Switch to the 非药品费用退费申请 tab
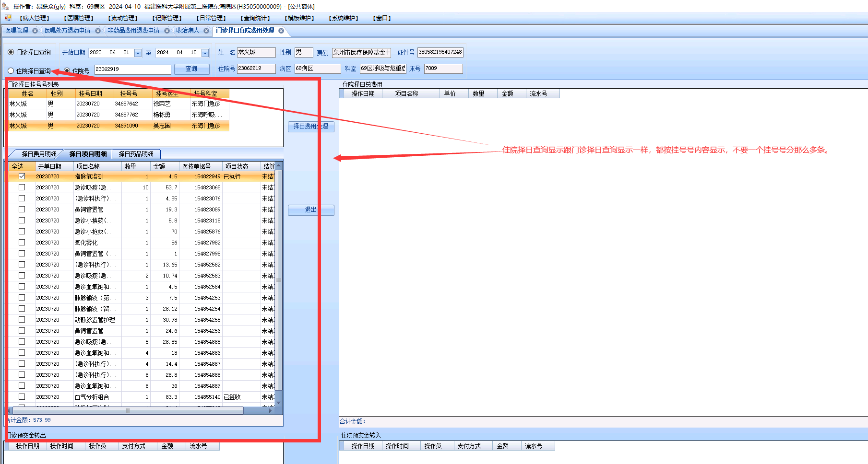Image resolution: width=868 pixels, height=464 pixels. pos(133,31)
